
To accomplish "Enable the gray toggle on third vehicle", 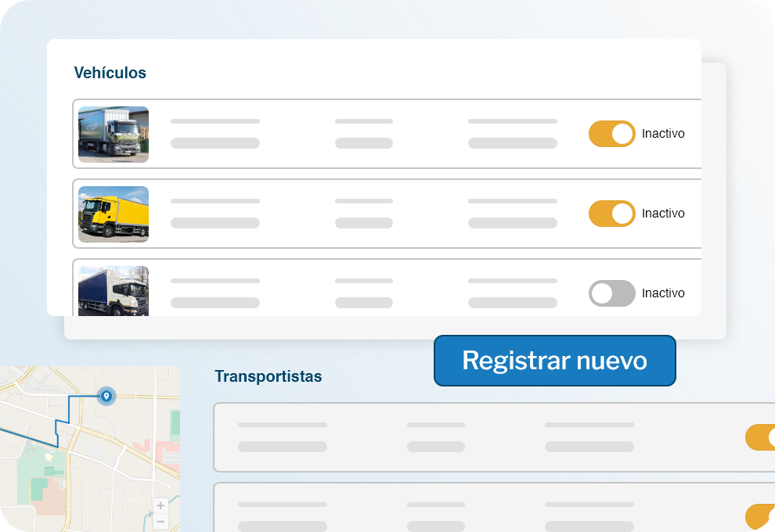I will (x=611, y=293).
